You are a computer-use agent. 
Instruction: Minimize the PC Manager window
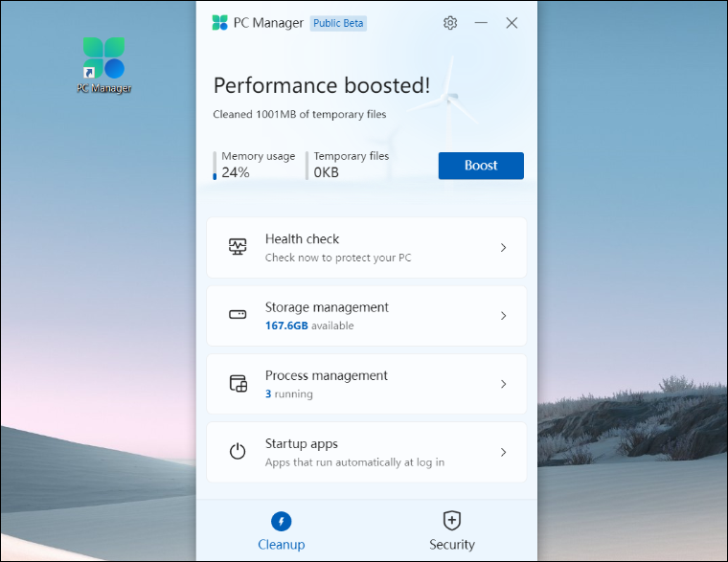pyautogui.click(x=481, y=23)
